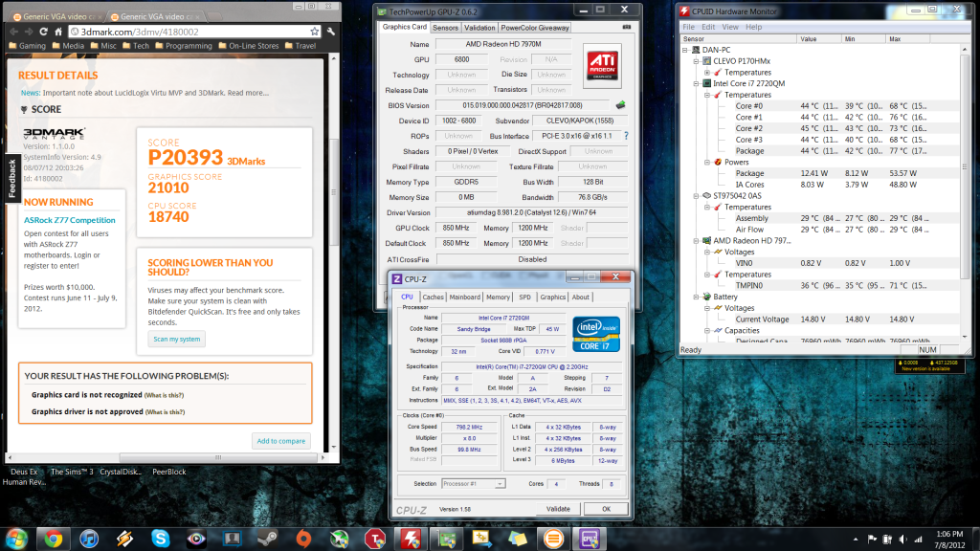Collapse the Battery node in Hardware Monitor

(697, 298)
